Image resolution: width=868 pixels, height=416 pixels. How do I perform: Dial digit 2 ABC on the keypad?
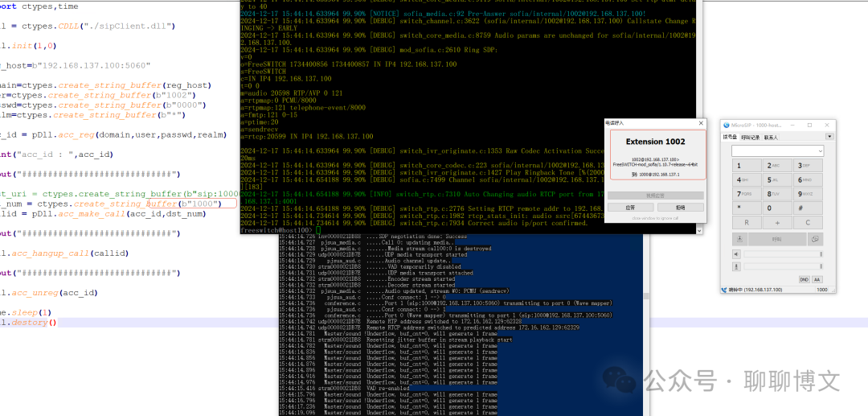click(x=777, y=166)
